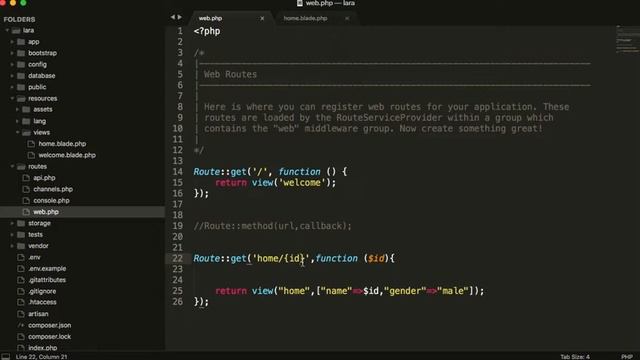Expand the public folder arrow
This screenshot has height=360, width=640.
tap(12, 87)
